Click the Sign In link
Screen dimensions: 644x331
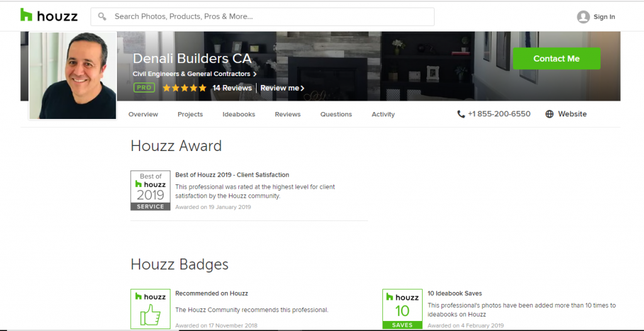click(x=604, y=17)
